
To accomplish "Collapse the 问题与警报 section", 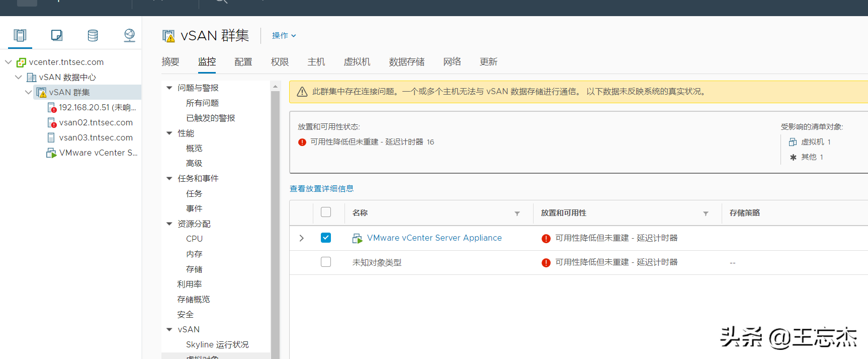I will click(169, 88).
